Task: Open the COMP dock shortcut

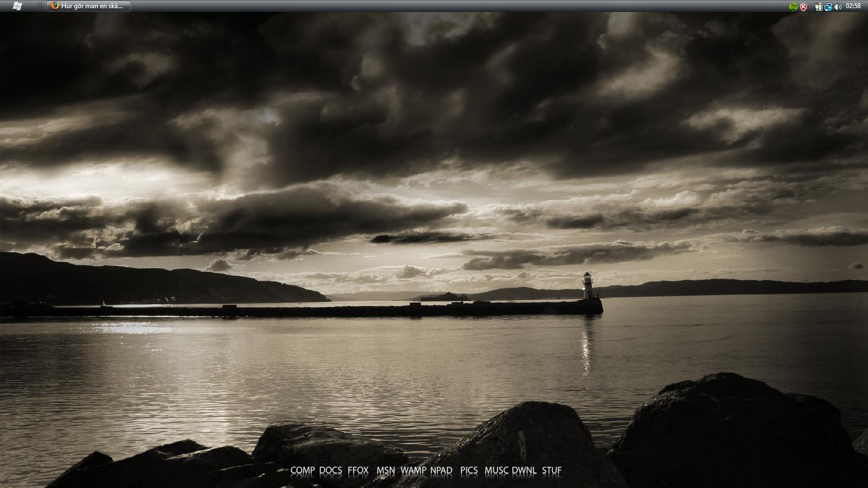Action: click(303, 470)
